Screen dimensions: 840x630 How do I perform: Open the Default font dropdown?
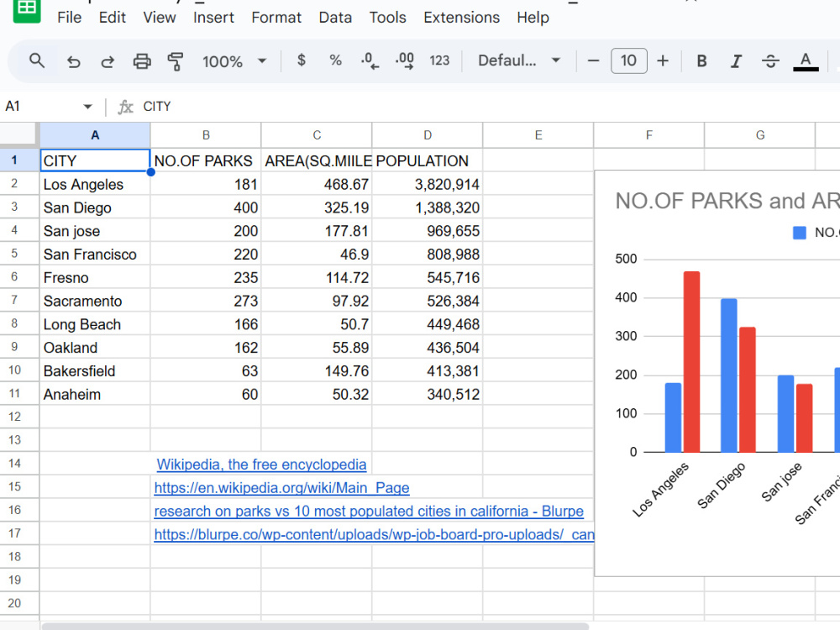click(x=519, y=60)
